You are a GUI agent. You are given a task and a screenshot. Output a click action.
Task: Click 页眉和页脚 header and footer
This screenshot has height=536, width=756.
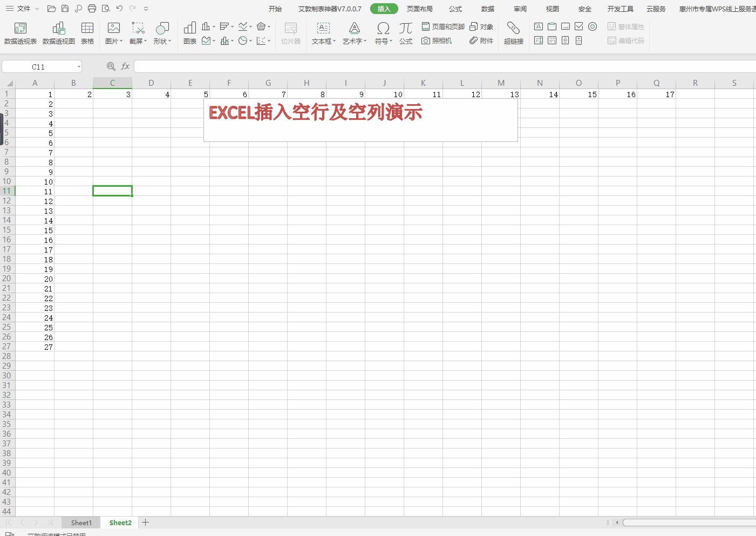coord(443,26)
